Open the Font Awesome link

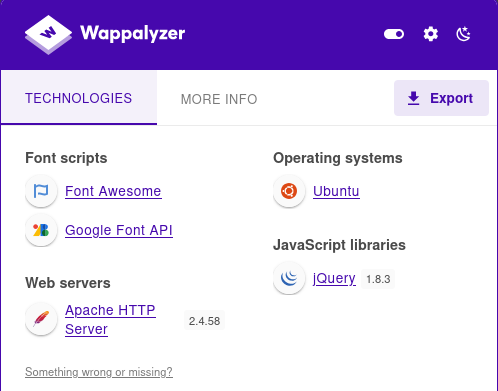click(x=113, y=191)
